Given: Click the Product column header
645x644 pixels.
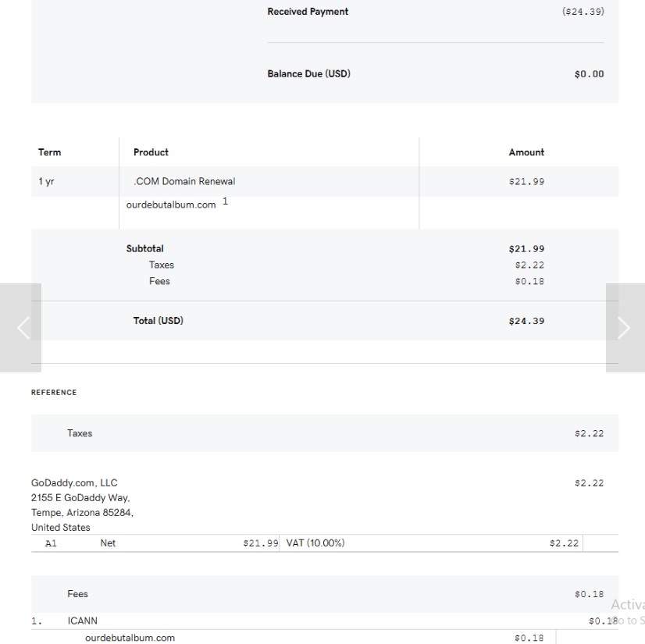Looking at the screenshot, I should pyautogui.click(x=151, y=152).
